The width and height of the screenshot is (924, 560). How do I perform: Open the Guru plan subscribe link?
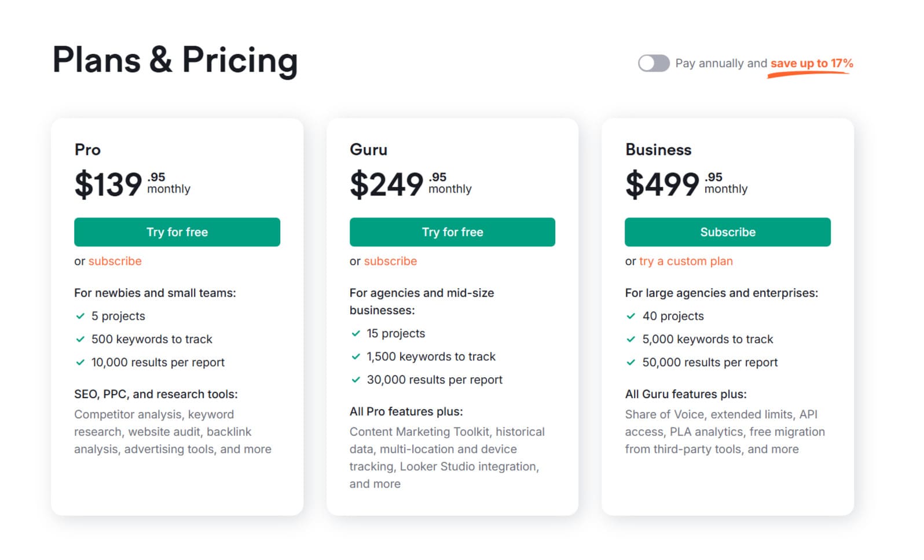click(390, 261)
